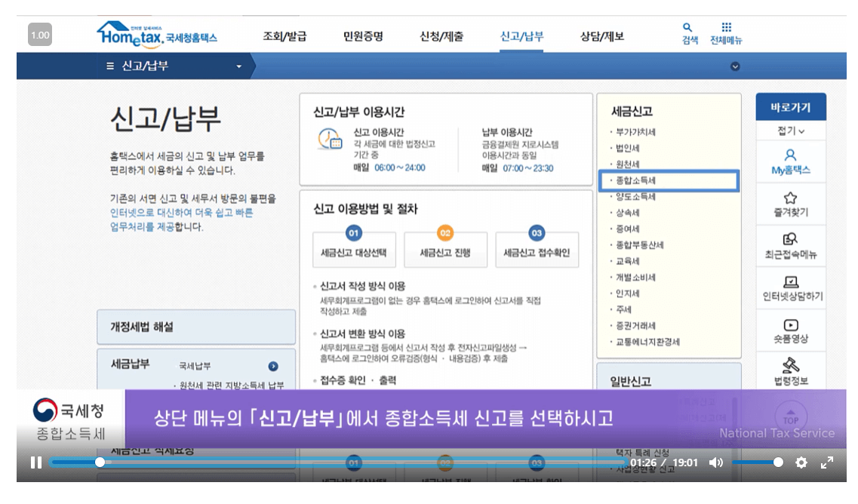This screenshot has height=504, width=858.
Task: Click step 01 세금신고 대상선택
Action: (x=353, y=250)
